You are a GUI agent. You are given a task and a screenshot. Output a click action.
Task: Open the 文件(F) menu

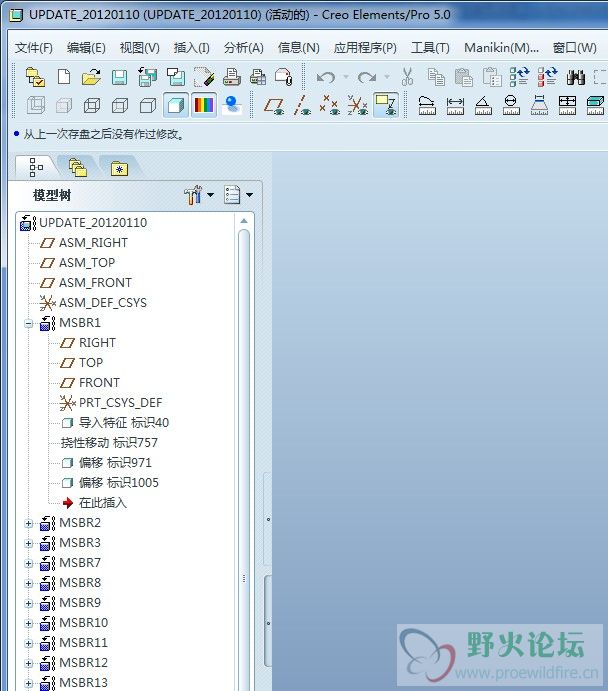[33, 48]
